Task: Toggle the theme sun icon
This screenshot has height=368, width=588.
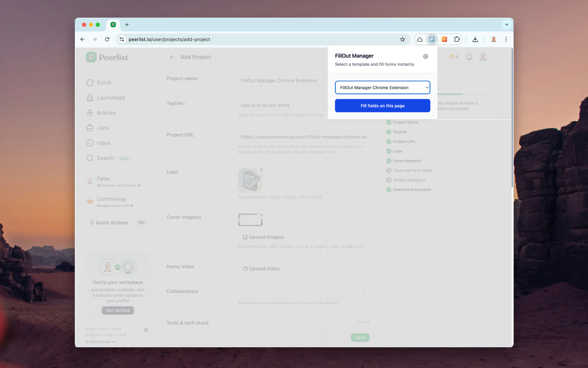Action: [x=146, y=330]
